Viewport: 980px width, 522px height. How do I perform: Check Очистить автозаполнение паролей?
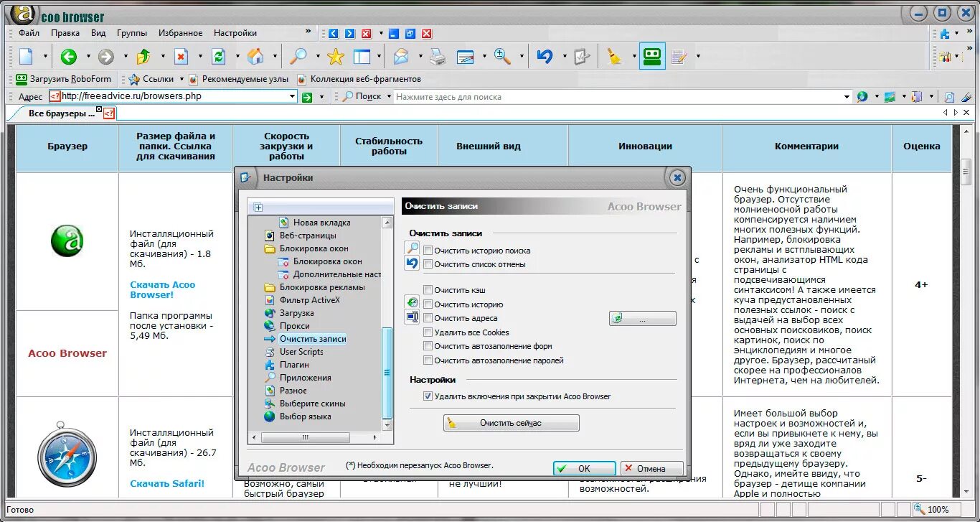pyautogui.click(x=428, y=360)
